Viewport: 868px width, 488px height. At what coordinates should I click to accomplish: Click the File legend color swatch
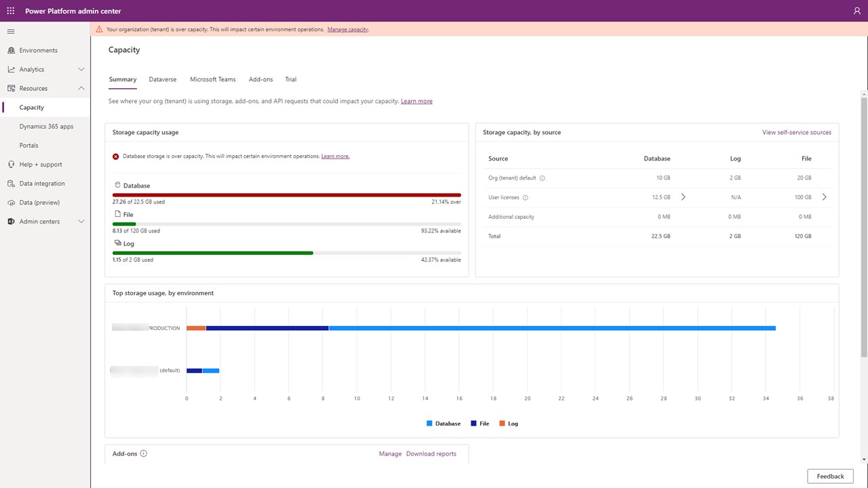pyautogui.click(x=473, y=424)
